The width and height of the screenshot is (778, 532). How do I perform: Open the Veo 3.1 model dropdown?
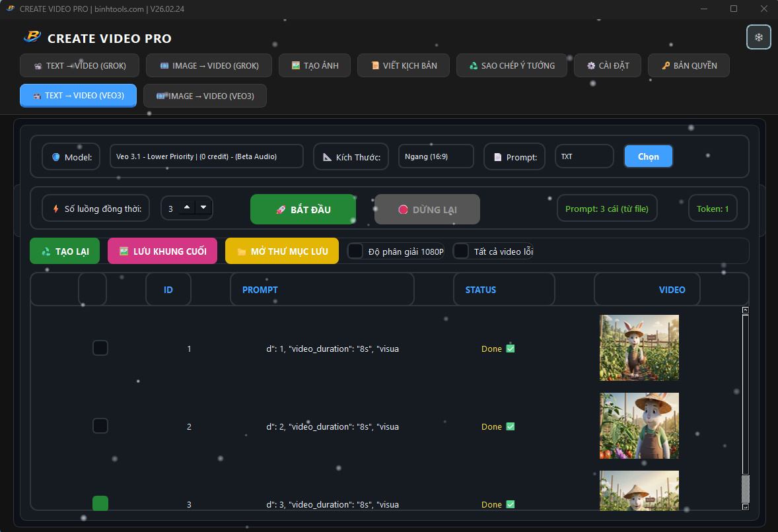click(x=206, y=156)
